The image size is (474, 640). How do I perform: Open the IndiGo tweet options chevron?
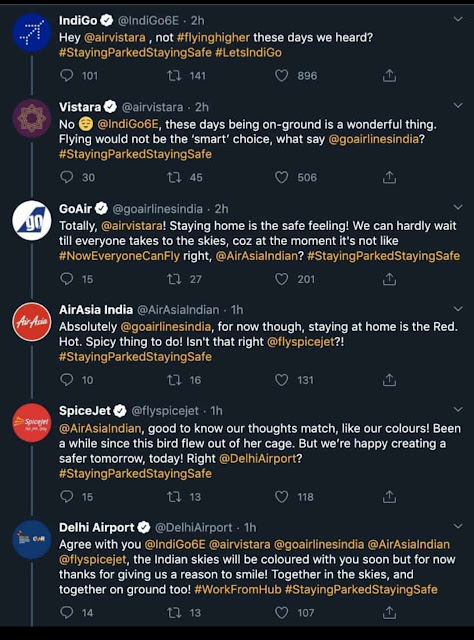[458, 19]
